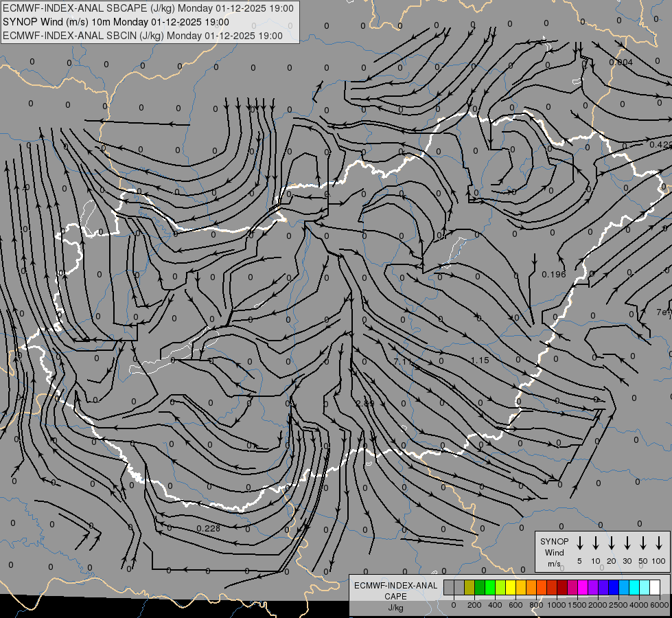The height and width of the screenshot is (618, 672).
Task: Pick the bright green CAPE legend swatch
Action: [490, 587]
